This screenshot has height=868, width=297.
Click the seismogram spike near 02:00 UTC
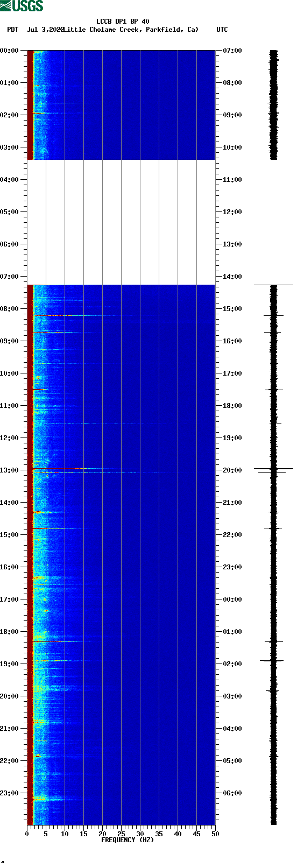coord(272,660)
